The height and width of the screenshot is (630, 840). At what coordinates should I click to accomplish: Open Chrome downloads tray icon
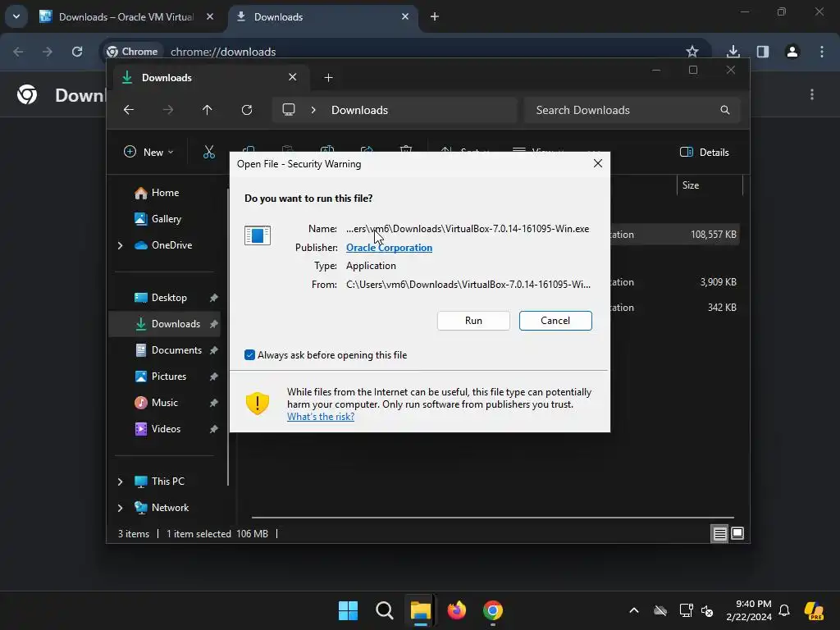(733, 52)
